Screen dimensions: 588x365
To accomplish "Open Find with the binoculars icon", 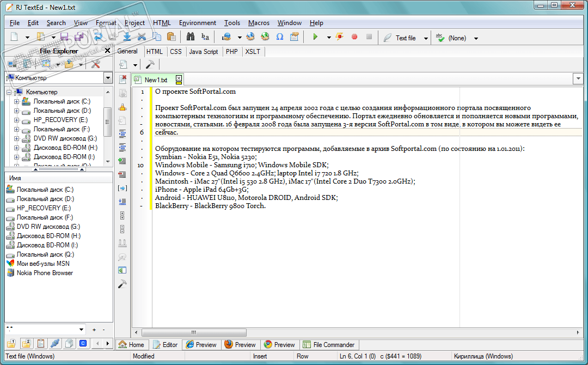I will 191,36.
